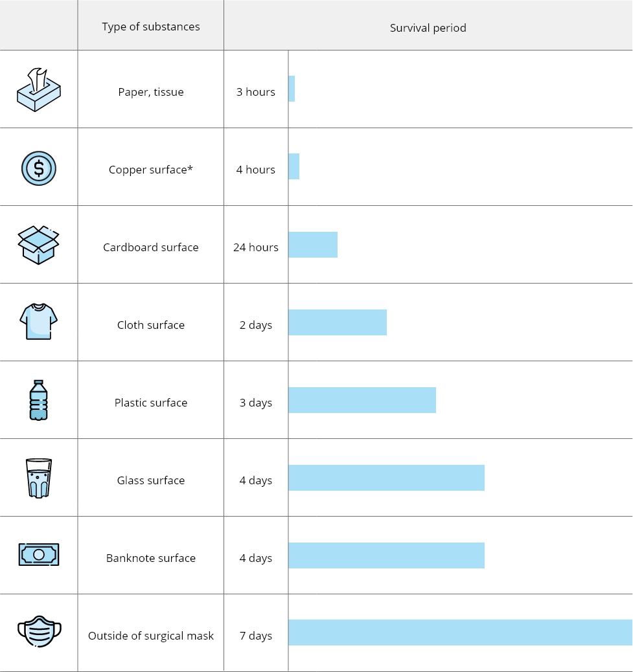This screenshot has height=672, width=633.
Task: Click the 'Outside of surgical mask' text
Action: [x=151, y=636]
